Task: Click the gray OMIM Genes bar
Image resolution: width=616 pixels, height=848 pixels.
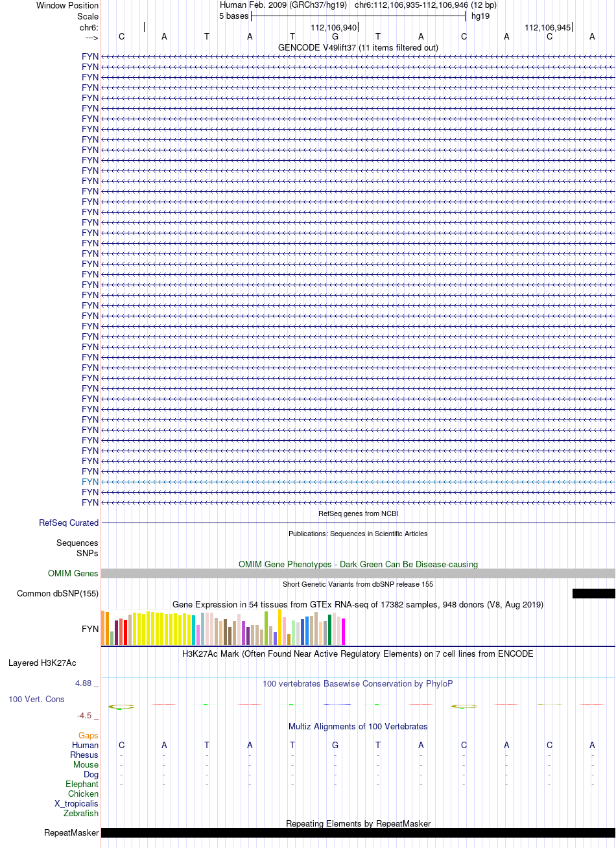Action: [358, 573]
